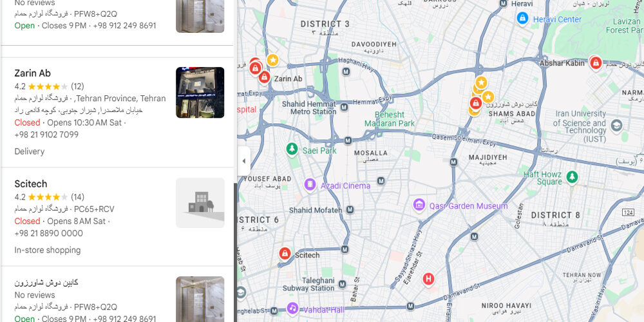Viewport: 644px width, 322px height.
Task: Open the Scitech listing title
Action: pos(31,184)
